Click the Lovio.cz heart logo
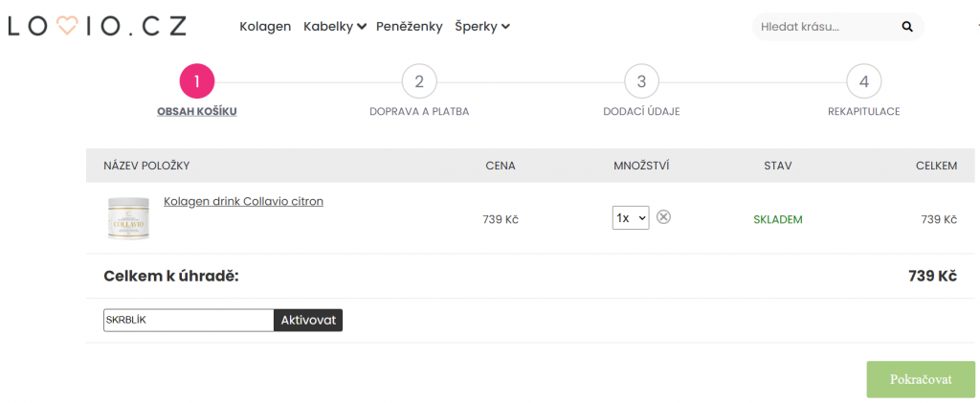 97,26
